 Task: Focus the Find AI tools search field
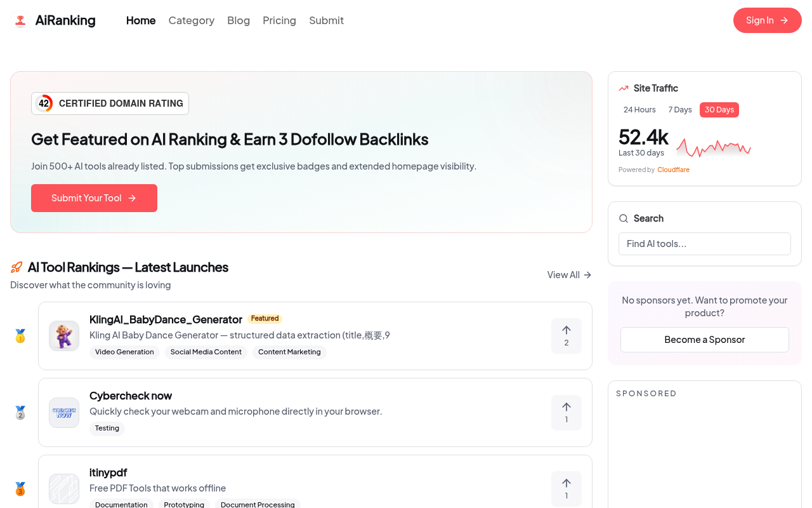click(705, 244)
